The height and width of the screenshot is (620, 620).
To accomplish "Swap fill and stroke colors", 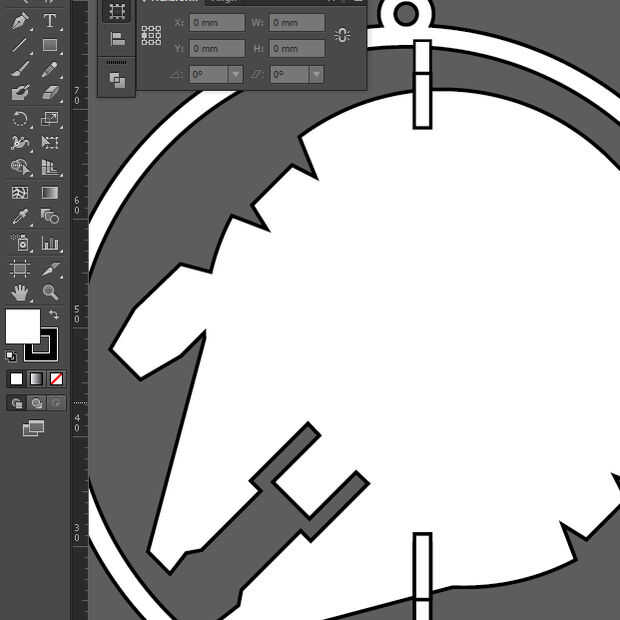I will (x=53, y=315).
